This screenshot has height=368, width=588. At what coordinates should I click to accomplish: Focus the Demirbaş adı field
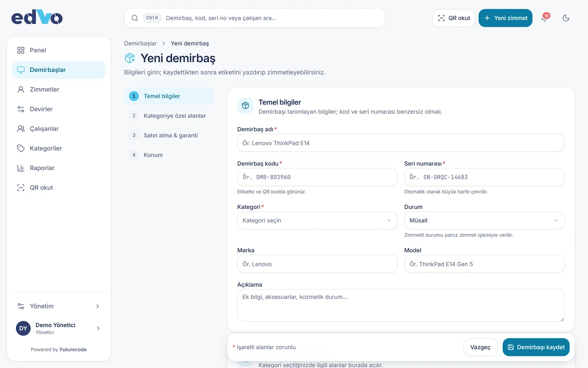(x=401, y=143)
